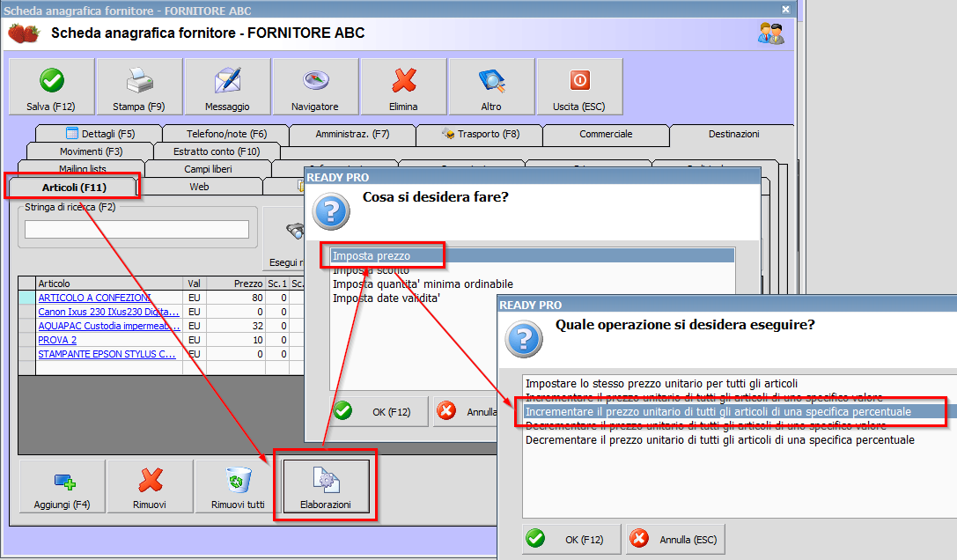Open the Altro magnifier button
This screenshot has width=957, height=560.
491,86
